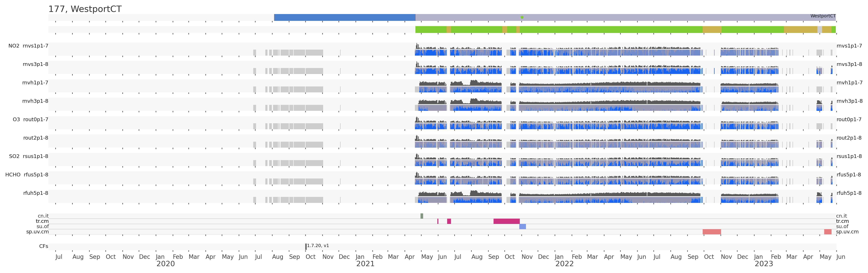
Task: Click the chart title 177, WestportCT
Action: click(x=85, y=9)
